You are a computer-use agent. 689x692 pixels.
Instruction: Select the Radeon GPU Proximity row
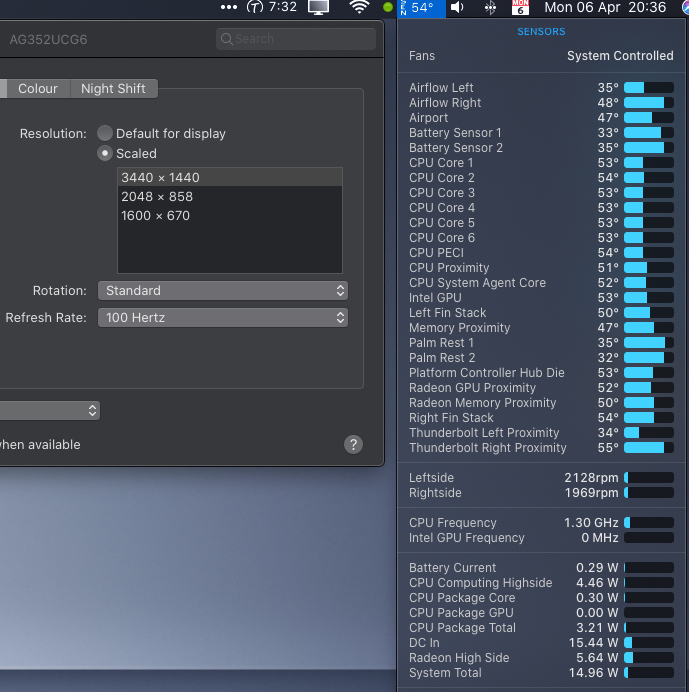pos(541,388)
